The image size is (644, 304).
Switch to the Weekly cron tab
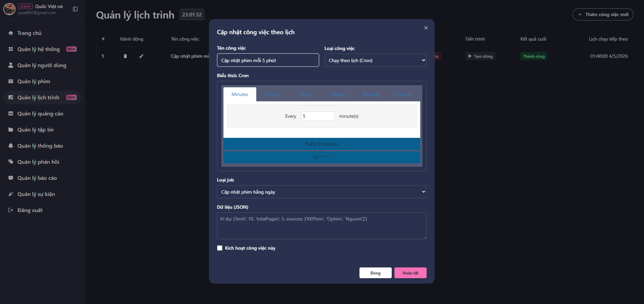pyautogui.click(x=338, y=94)
